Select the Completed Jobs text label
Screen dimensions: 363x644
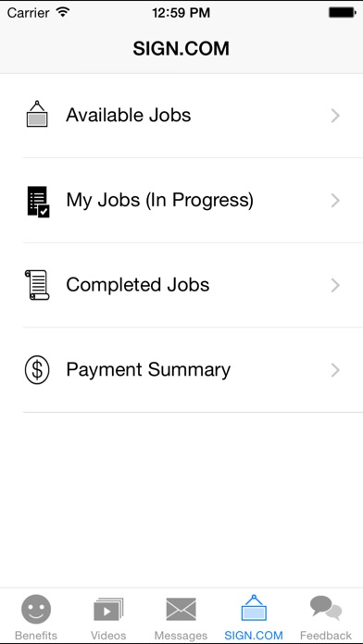pos(138,285)
